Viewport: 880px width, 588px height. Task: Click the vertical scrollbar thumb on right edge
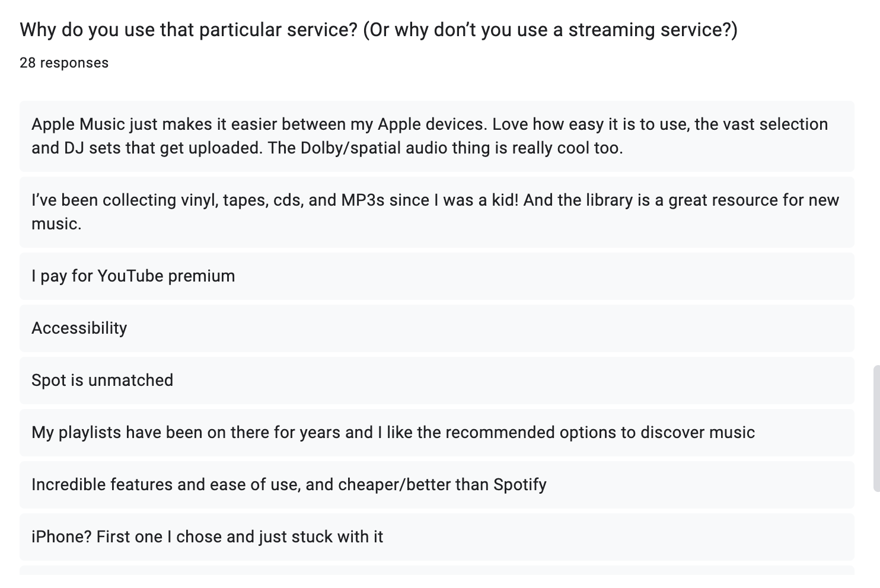point(876,429)
